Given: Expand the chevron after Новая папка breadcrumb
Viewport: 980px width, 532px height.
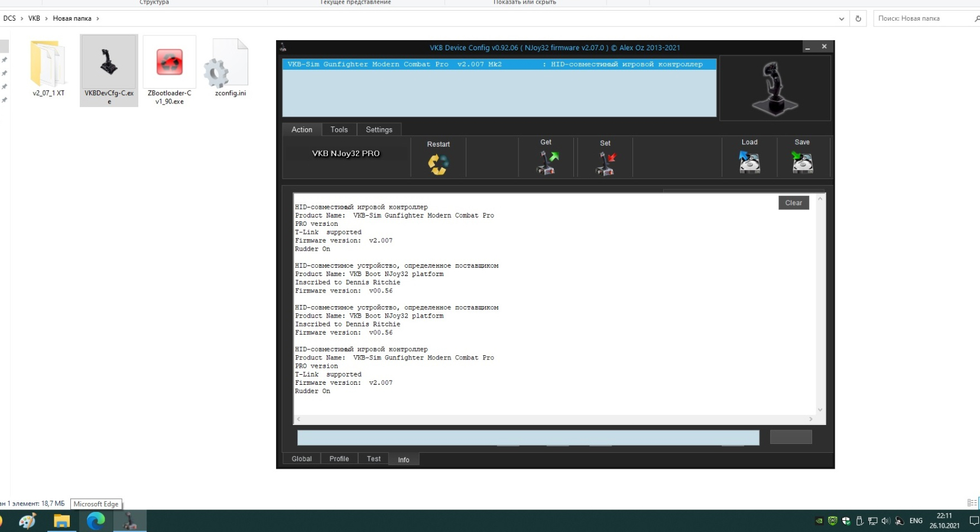Looking at the screenshot, I should pos(98,18).
